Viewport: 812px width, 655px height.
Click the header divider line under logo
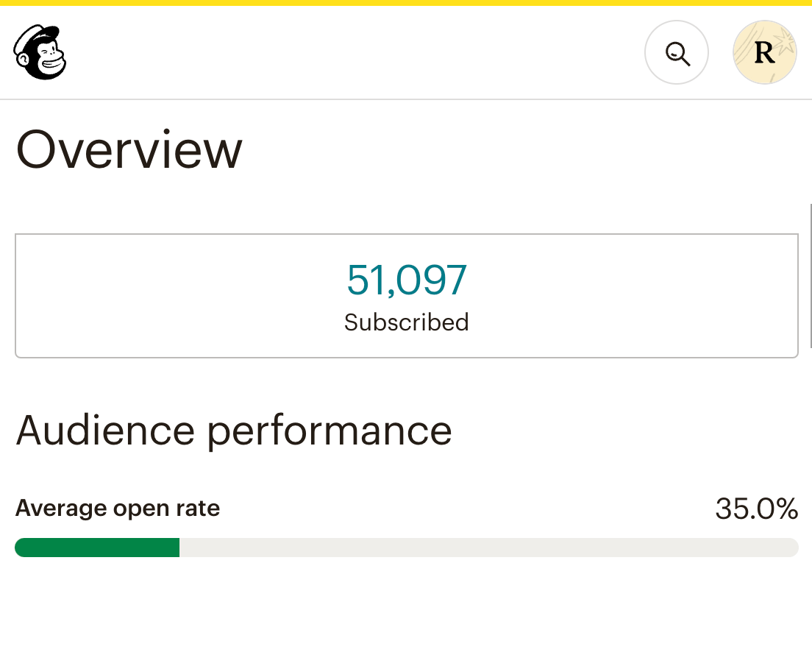[x=406, y=99]
